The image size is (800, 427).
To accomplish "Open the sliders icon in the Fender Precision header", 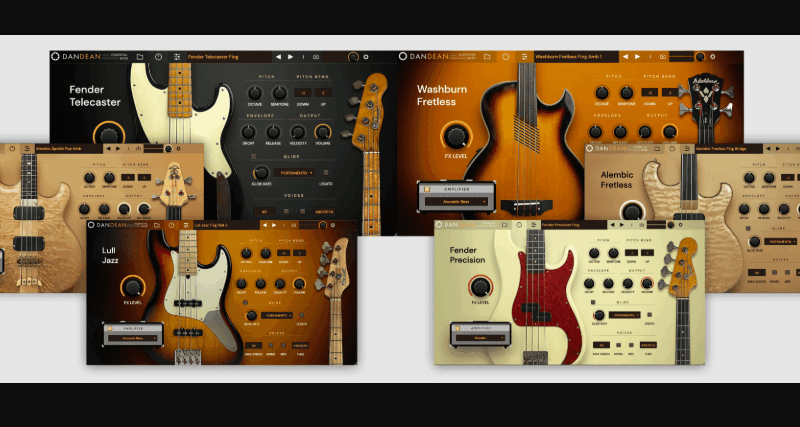I will pyautogui.click(x=534, y=224).
